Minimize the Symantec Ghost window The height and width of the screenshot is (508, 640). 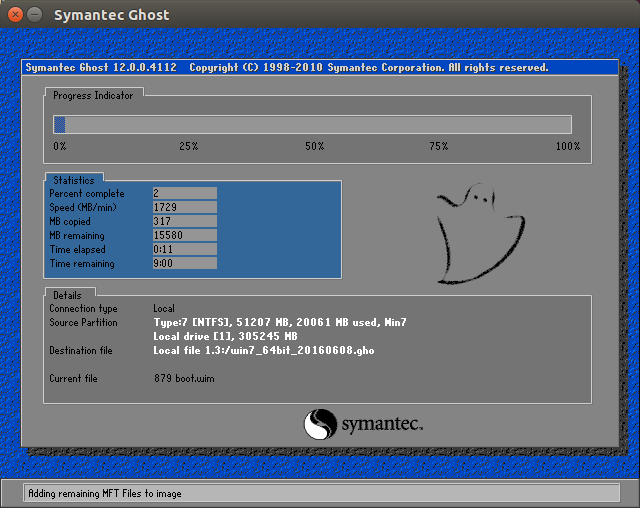click(x=35, y=15)
